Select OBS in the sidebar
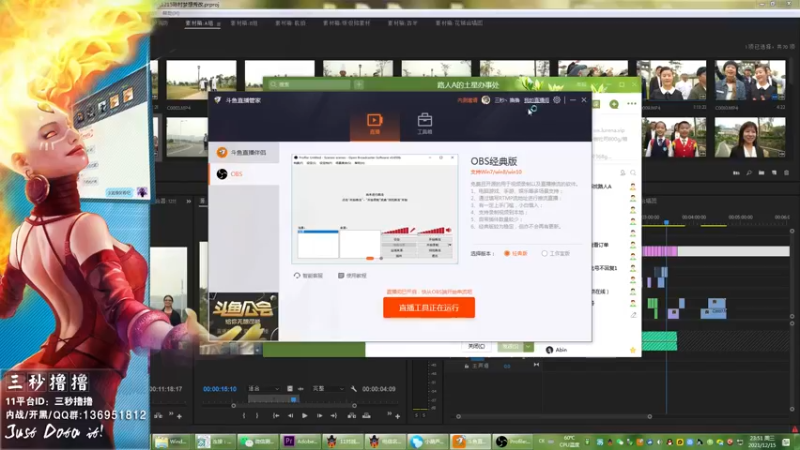Viewport: 800px width, 450px height. 244,174
